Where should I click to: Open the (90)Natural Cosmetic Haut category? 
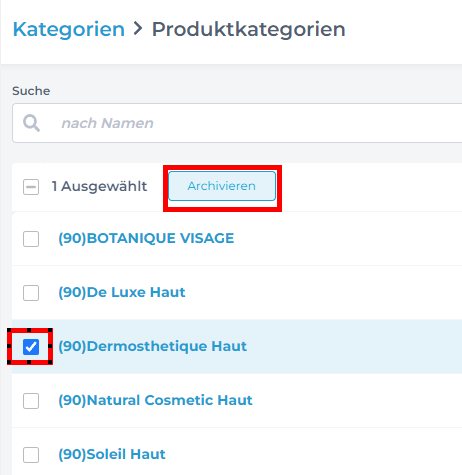[155, 400]
